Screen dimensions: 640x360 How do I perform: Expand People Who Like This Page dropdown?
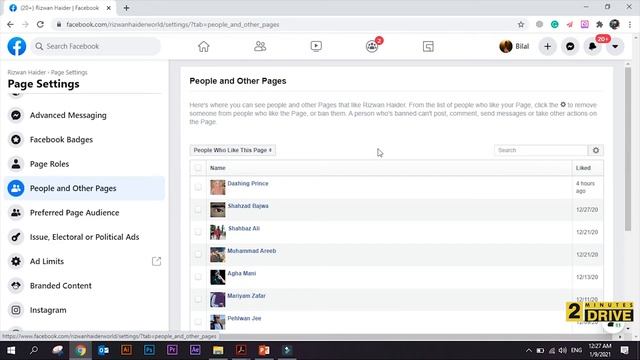point(233,150)
